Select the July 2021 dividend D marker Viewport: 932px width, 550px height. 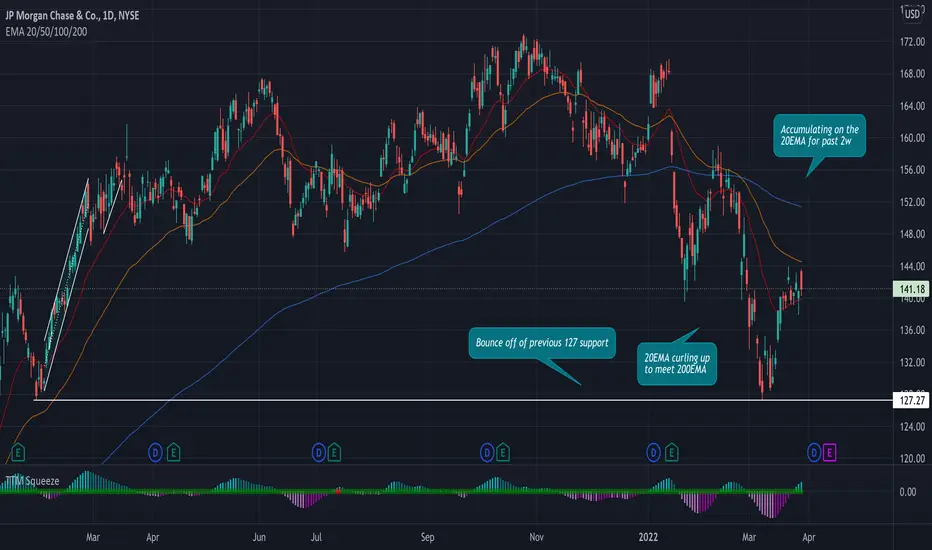click(x=319, y=453)
